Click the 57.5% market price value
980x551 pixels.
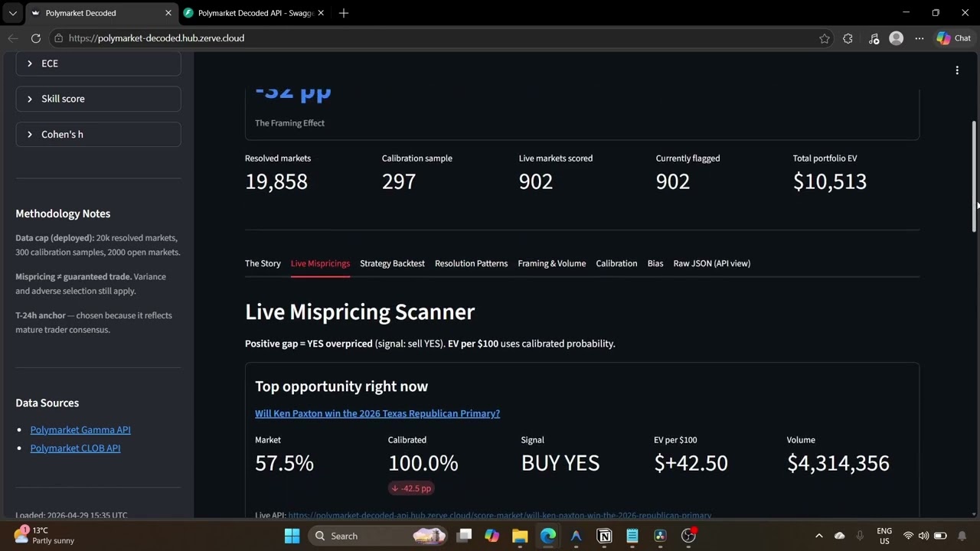(284, 463)
